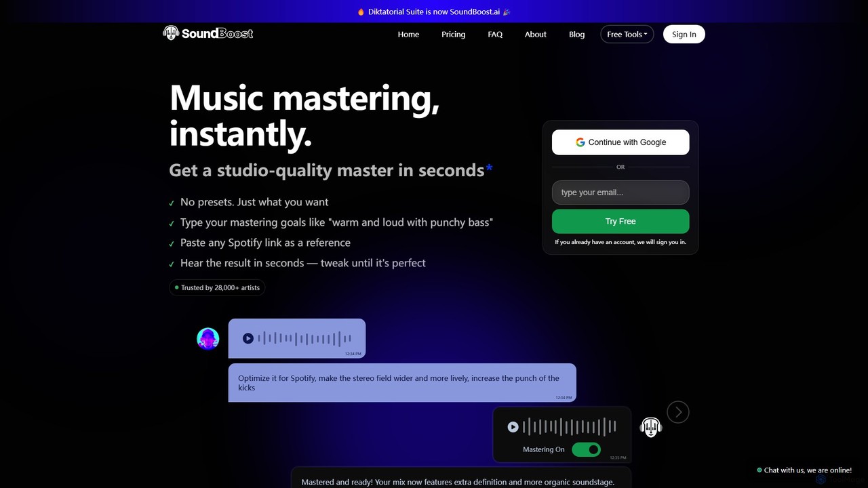This screenshot has width=868, height=488.
Task: Click the Sign In button
Action: pyautogui.click(x=684, y=35)
